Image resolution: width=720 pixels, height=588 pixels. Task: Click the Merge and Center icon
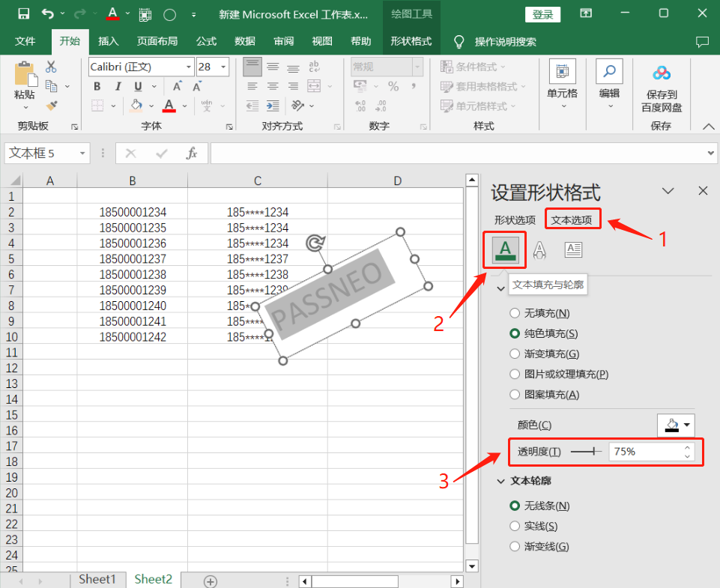(x=314, y=86)
